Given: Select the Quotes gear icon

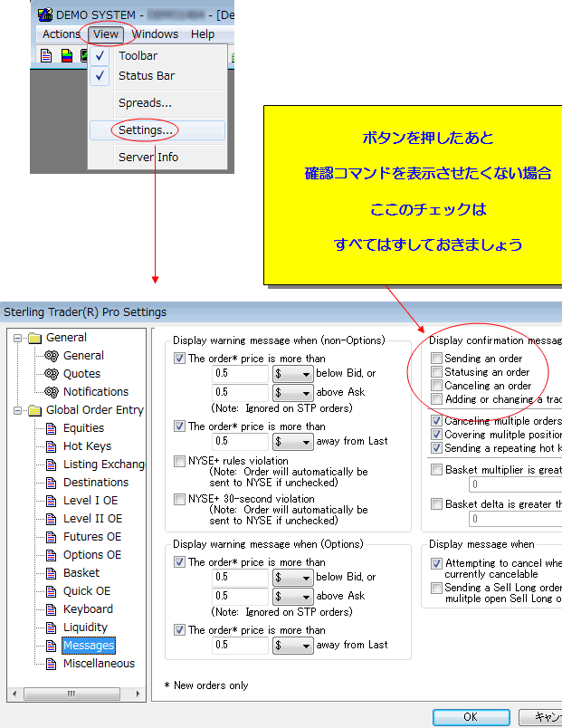Looking at the screenshot, I should 52,374.
